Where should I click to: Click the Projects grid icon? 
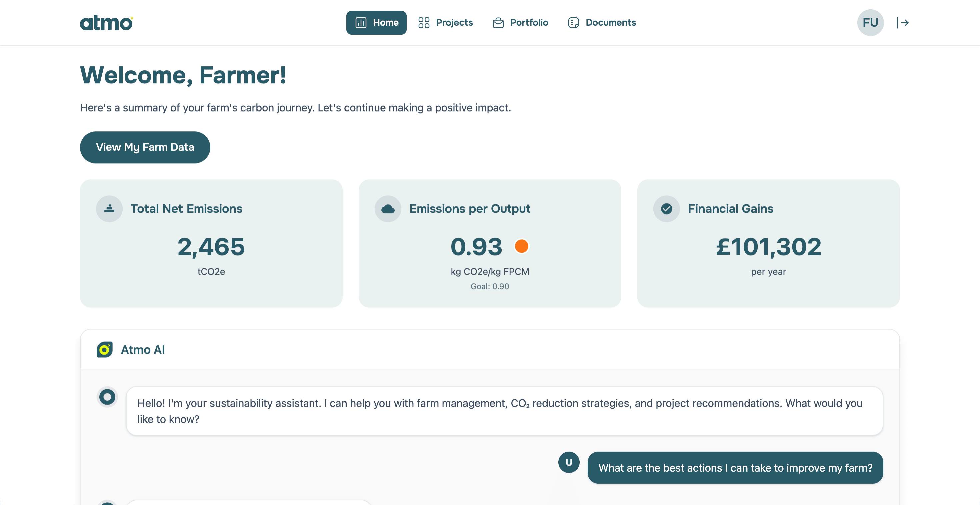pos(423,22)
